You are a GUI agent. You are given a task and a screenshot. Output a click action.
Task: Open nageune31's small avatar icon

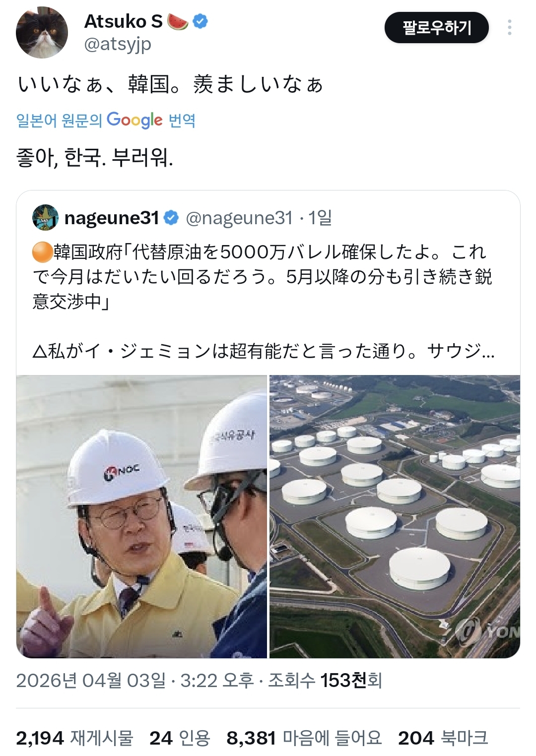(x=45, y=217)
